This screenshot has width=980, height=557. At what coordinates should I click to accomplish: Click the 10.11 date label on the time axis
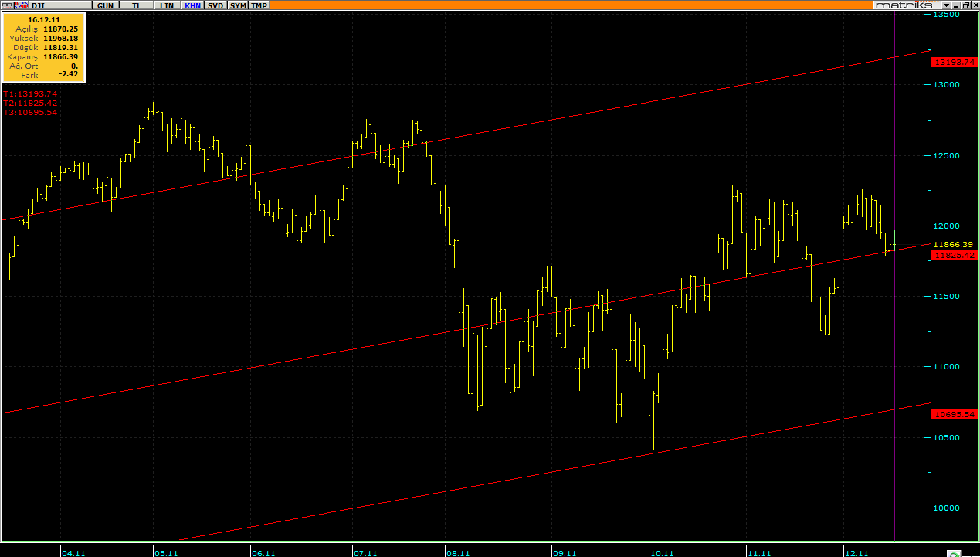pyautogui.click(x=663, y=552)
